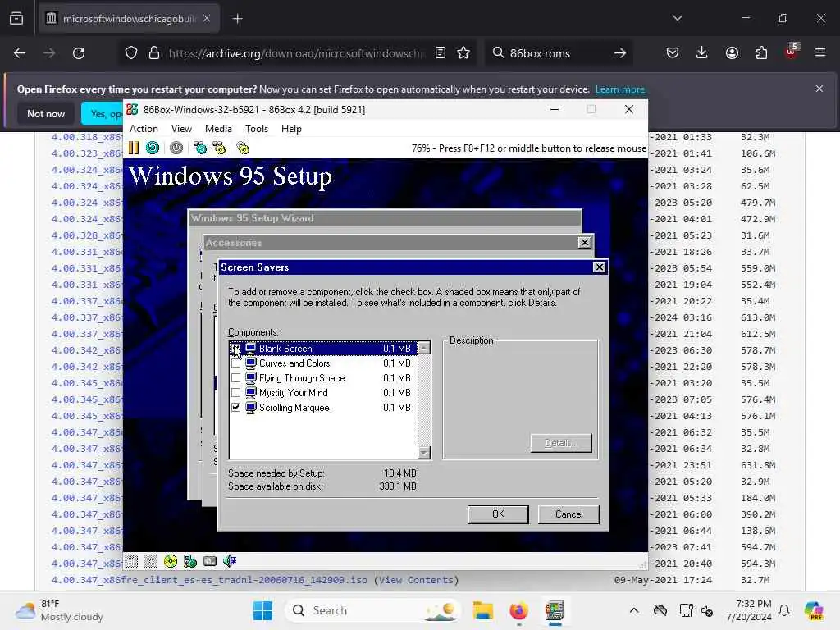Open the 86Box Help menu
The image size is (840, 630).
pos(291,129)
